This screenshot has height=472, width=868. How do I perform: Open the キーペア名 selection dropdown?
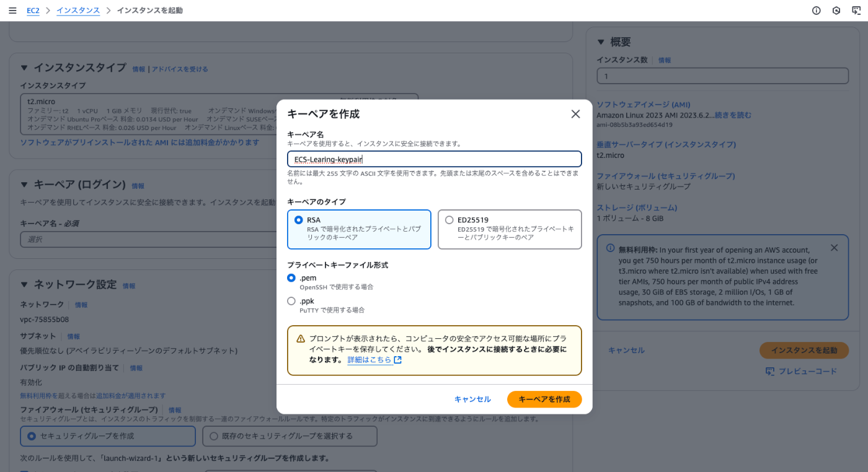pyautogui.click(x=148, y=239)
